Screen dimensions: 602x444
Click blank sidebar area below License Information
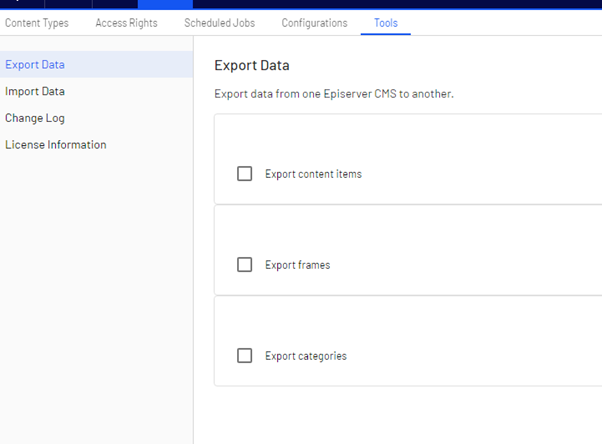click(x=96, y=300)
